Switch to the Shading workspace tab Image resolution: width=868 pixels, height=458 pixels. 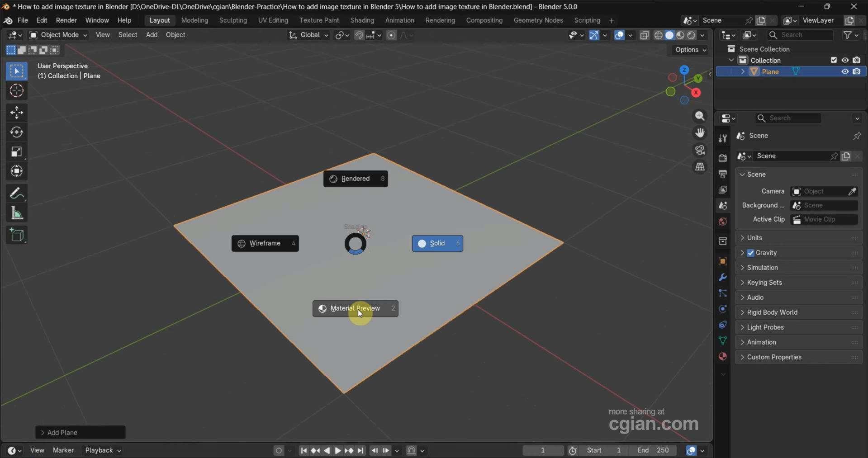click(362, 20)
